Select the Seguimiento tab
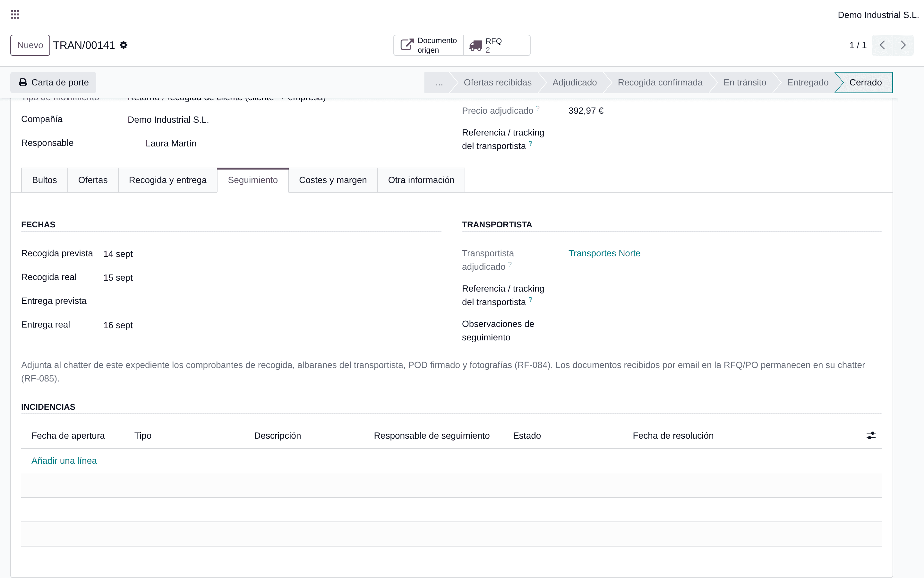924x578 pixels. pyautogui.click(x=253, y=180)
